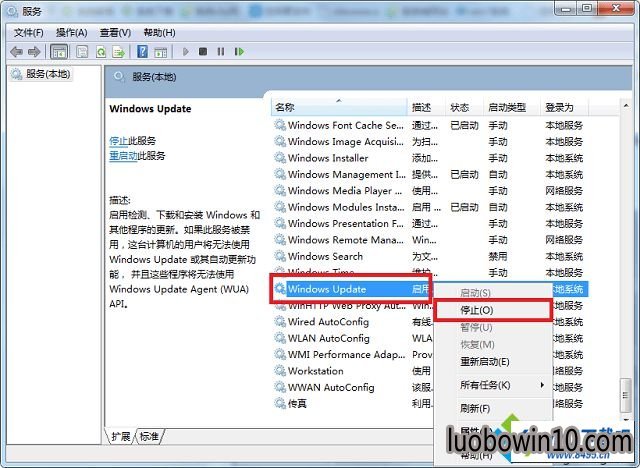
Task: Open the 文件(F) menu
Action: click(28, 33)
